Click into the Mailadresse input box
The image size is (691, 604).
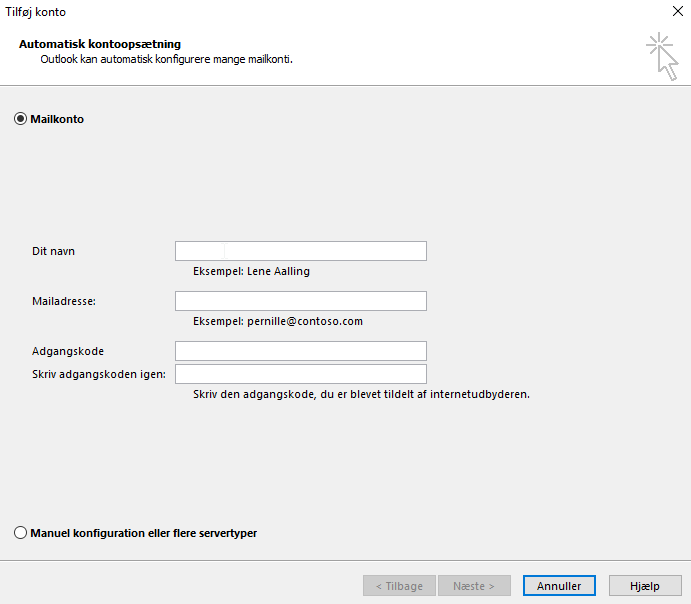(301, 301)
